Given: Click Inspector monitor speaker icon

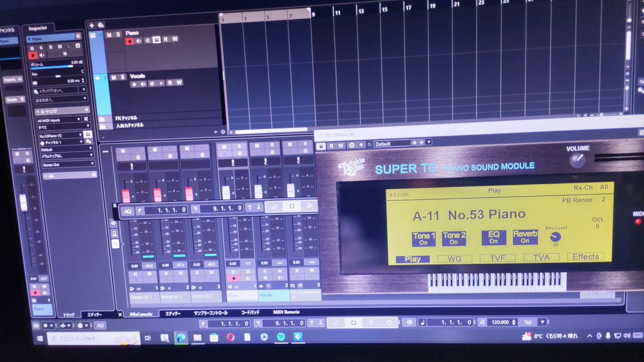Looking at the screenshot, I should (x=42, y=55).
